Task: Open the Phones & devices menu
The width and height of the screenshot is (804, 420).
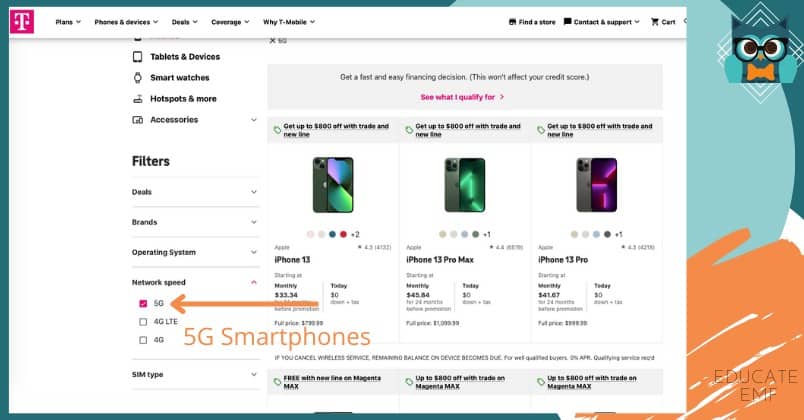Action: (x=126, y=22)
